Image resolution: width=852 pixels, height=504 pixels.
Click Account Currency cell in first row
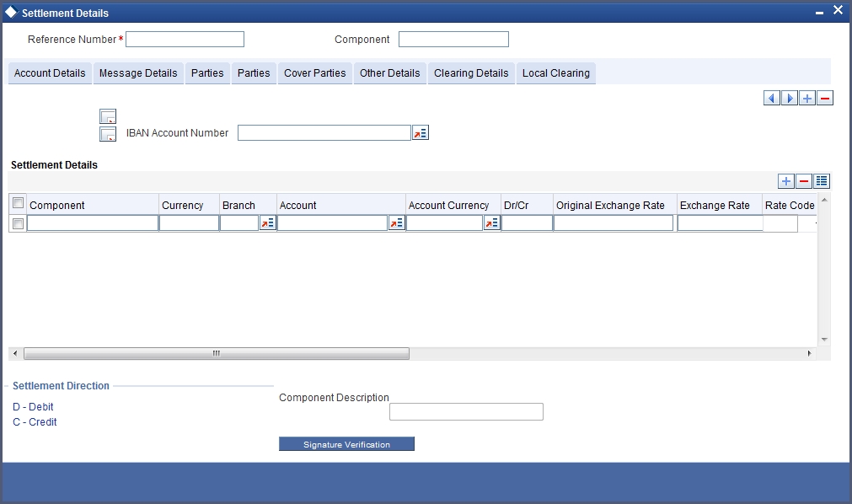click(444, 223)
